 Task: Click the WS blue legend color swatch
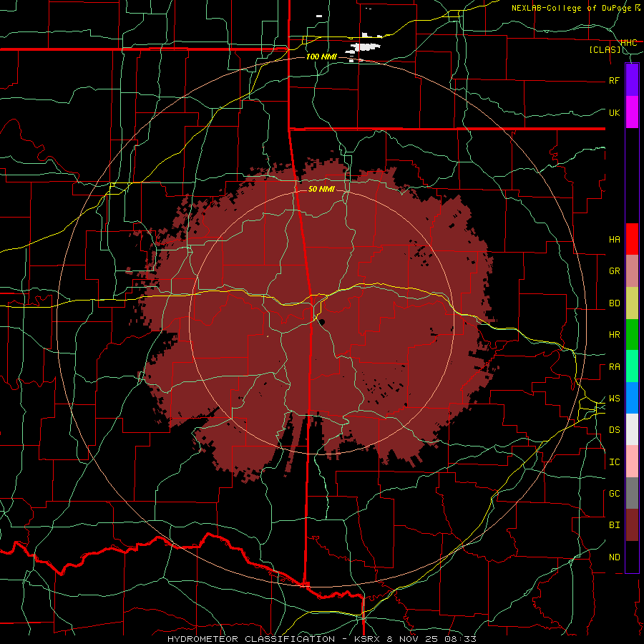(632, 398)
